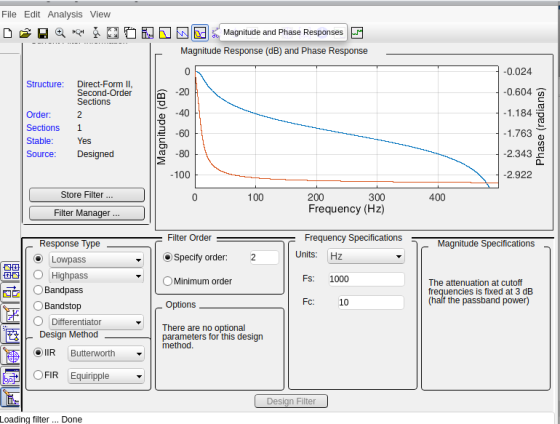The height and width of the screenshot is (424, 560).
Task: Click the Fs sampling frequency field
Action: [366, 279]
